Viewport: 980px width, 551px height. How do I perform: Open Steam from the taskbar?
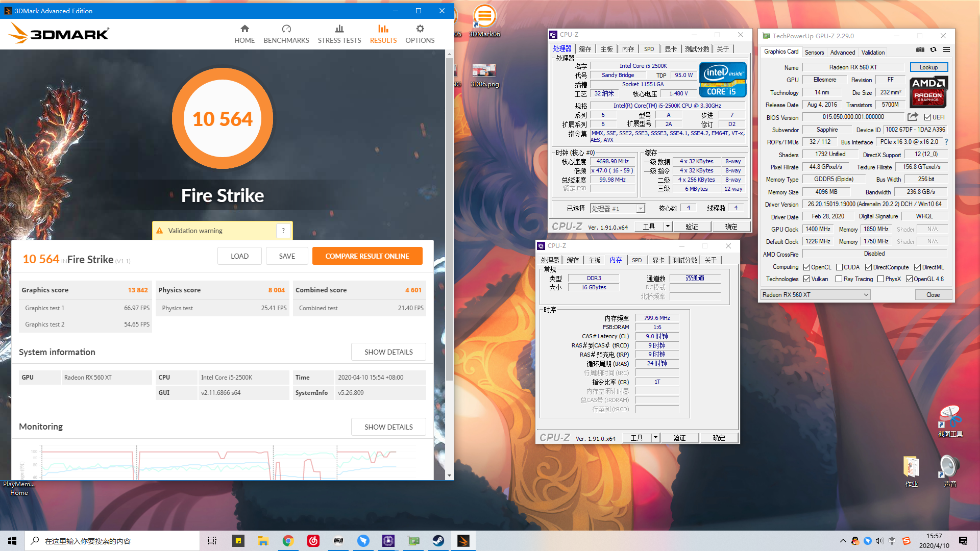[438, 541]
